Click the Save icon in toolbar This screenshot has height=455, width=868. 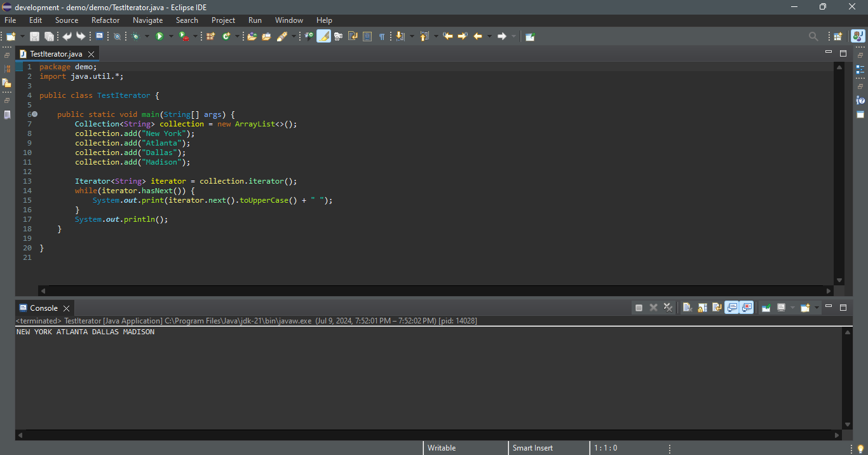tap(34, 37)
